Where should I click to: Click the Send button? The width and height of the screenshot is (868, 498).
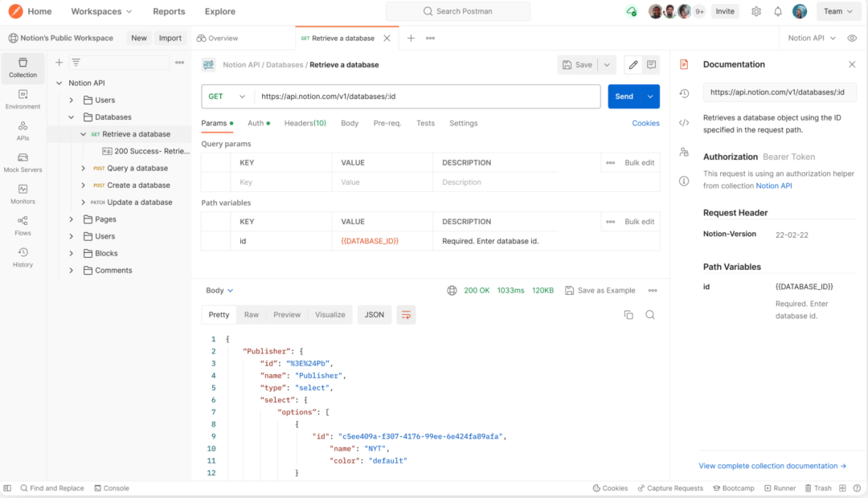coord(624,96)
